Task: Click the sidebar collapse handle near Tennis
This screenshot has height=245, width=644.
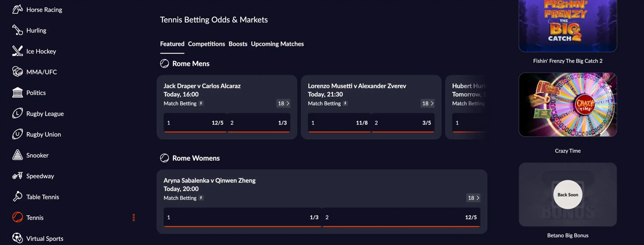Action: (133, 217)
